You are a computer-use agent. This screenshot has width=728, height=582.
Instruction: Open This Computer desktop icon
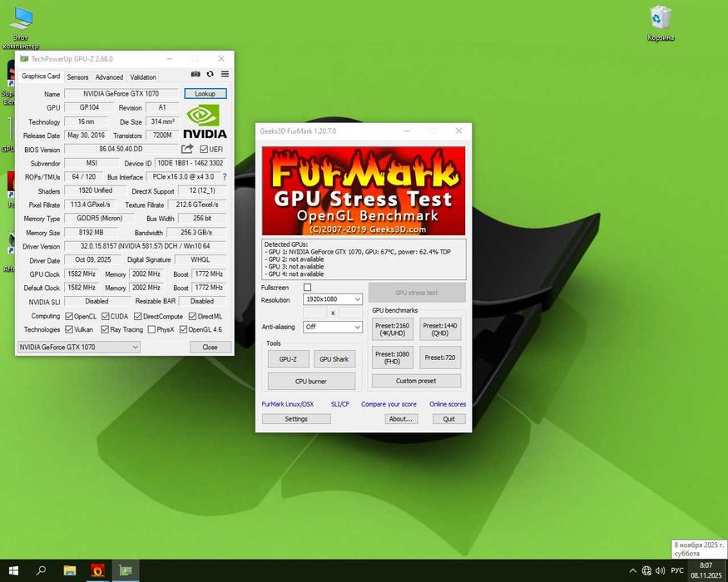(x=21, y=27)
